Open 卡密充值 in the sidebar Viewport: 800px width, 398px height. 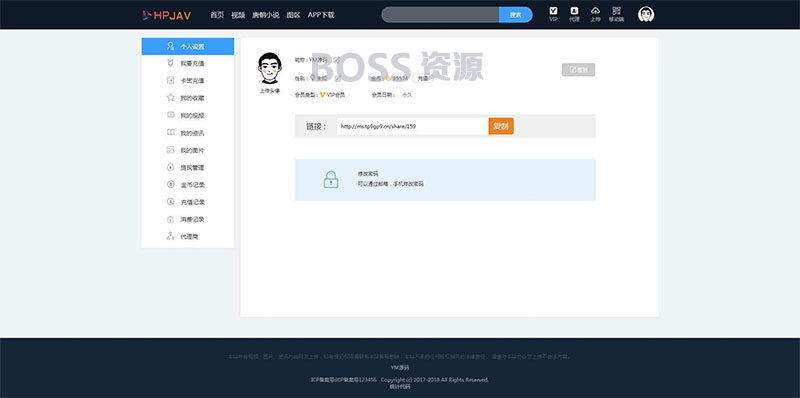click(188, 81)
